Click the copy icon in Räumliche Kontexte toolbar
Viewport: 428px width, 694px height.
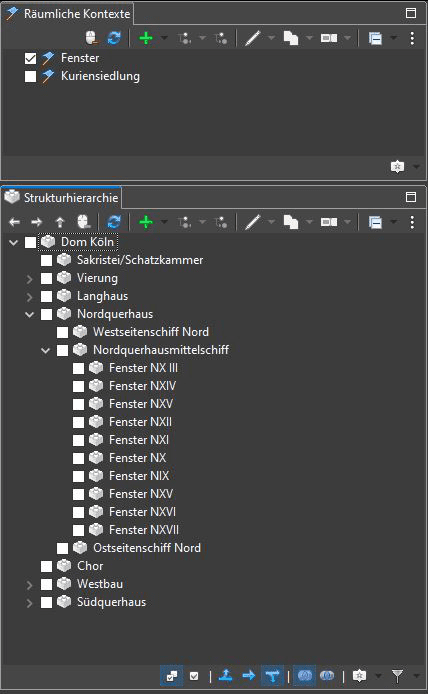tap(291, 38)
